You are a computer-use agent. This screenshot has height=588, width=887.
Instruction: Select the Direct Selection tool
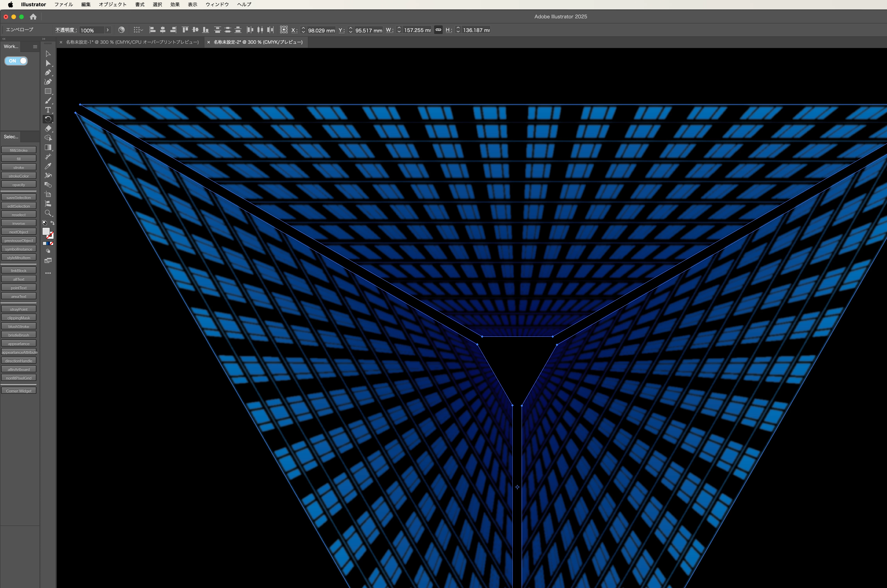[x=48, y=63]
